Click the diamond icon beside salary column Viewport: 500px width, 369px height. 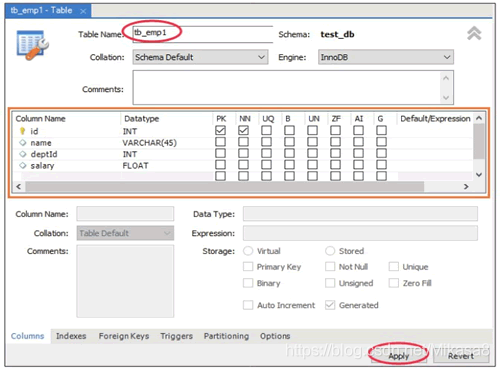point(22,165)
